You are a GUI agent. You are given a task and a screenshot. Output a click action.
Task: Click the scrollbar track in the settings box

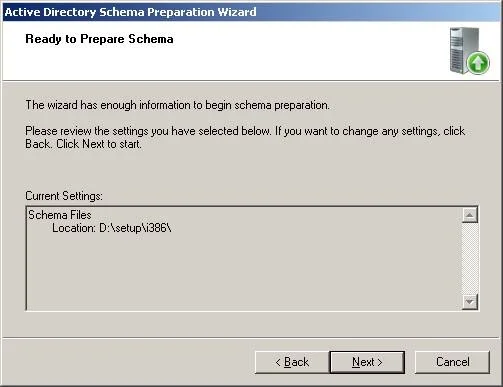[x=470, y=258]
